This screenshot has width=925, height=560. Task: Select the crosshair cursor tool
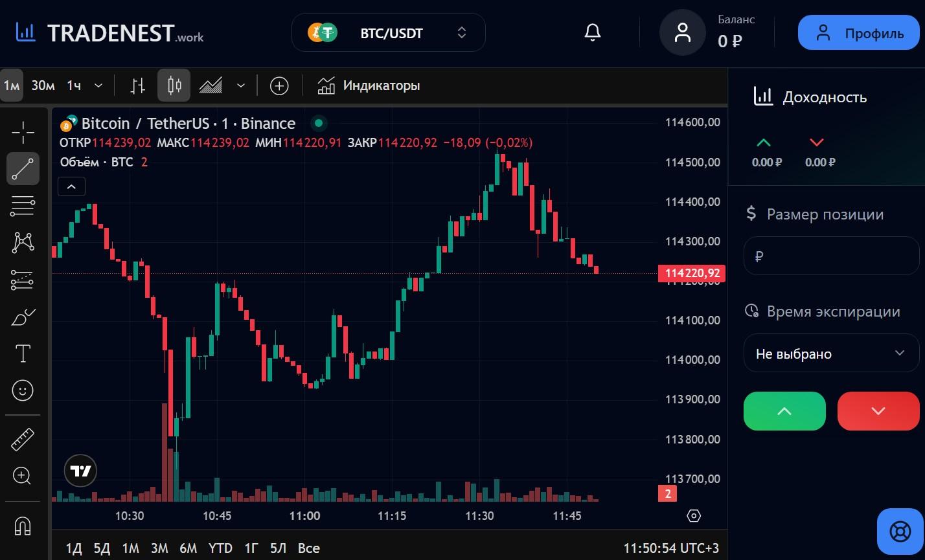(x=23, y=132)
